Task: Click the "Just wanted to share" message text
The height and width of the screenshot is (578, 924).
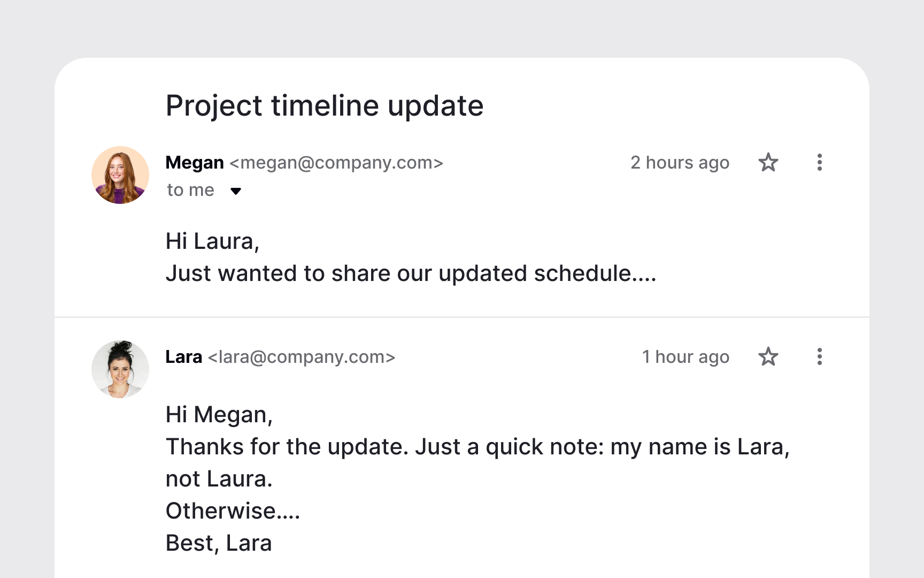Action: (x=410, y=273)
